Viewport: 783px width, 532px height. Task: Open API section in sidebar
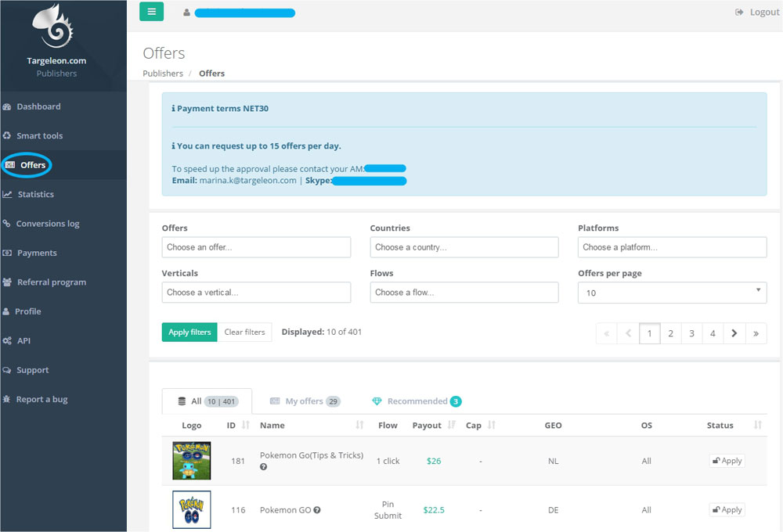click(23, 341)
